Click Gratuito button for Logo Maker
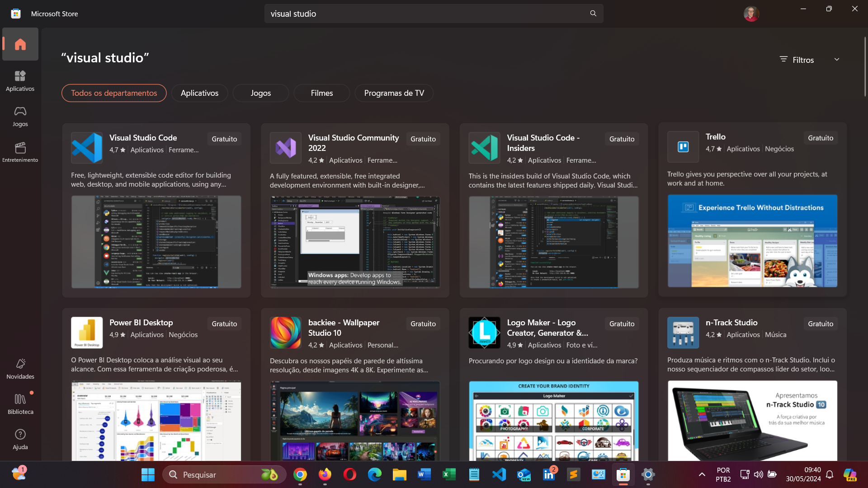Image resolution: width=868 pixels, height=488 pixels. coord(622,324)
